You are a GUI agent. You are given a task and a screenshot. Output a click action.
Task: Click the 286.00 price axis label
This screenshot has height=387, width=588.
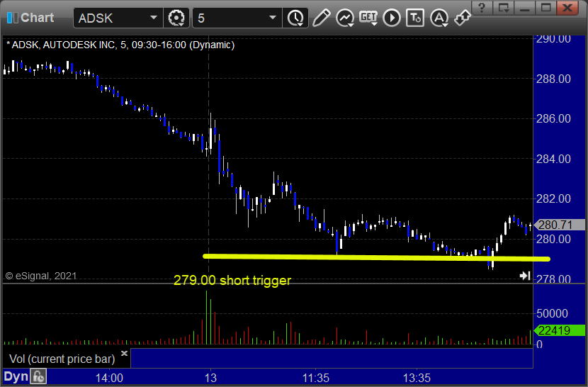(x=553, y=118)
